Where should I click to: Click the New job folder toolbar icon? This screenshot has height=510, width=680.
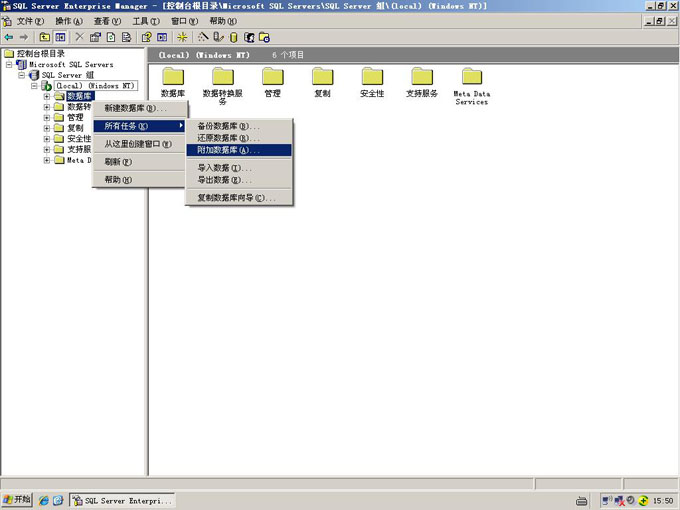tap(265, 37)
